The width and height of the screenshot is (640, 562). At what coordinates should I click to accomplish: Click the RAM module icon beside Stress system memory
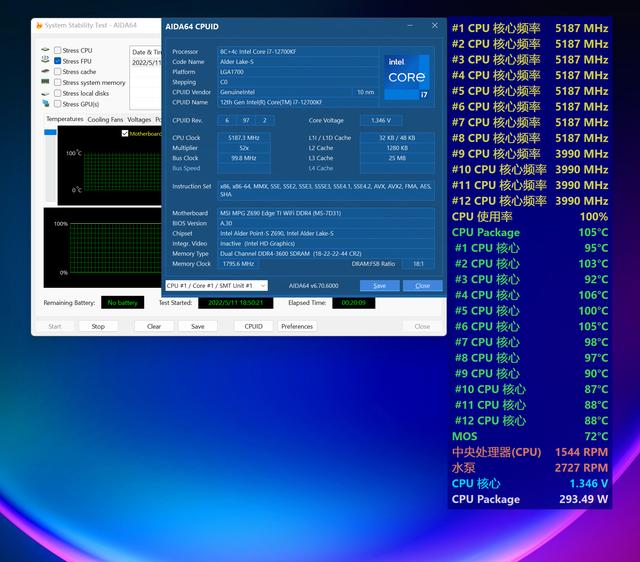coord(45,83)
